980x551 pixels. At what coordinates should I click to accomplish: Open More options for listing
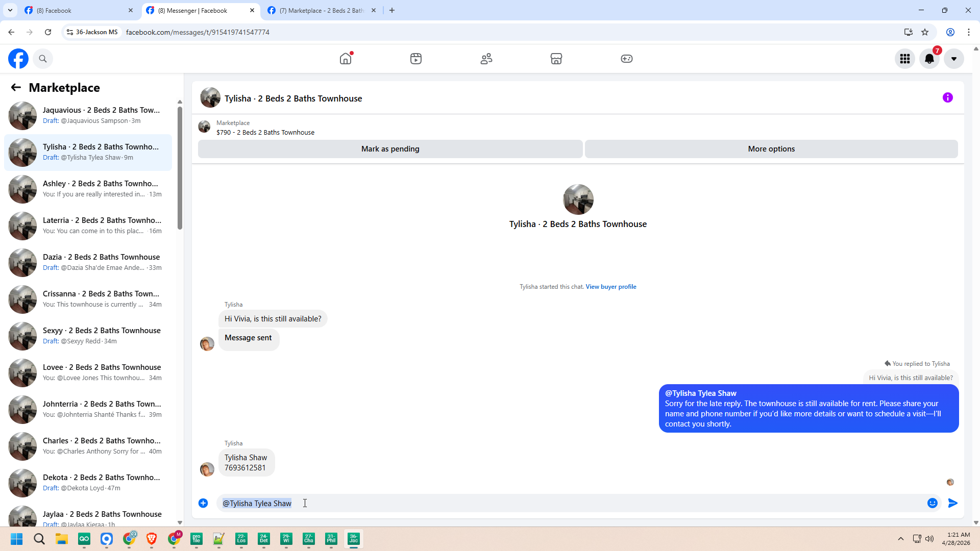tap(771, 149)
